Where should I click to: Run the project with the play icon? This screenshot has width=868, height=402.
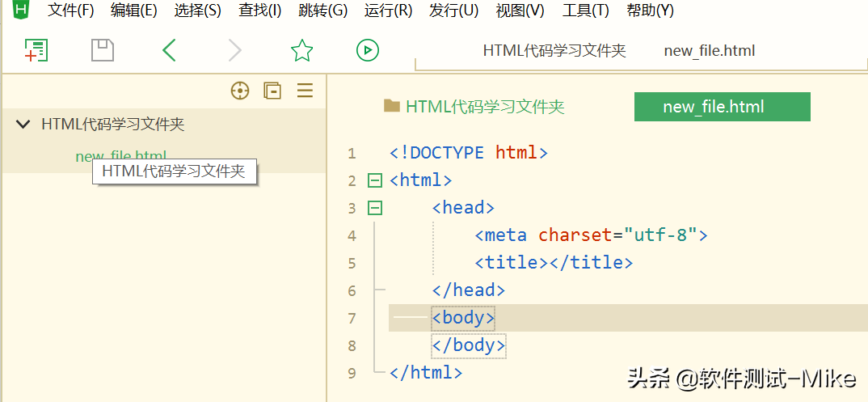(368, 50)
